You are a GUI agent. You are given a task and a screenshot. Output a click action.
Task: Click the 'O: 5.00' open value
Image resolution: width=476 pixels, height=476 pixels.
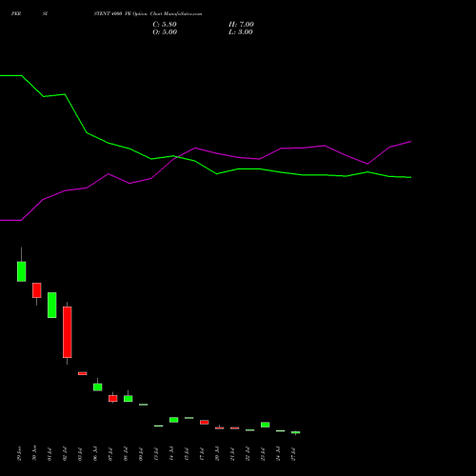pos(165,32)
